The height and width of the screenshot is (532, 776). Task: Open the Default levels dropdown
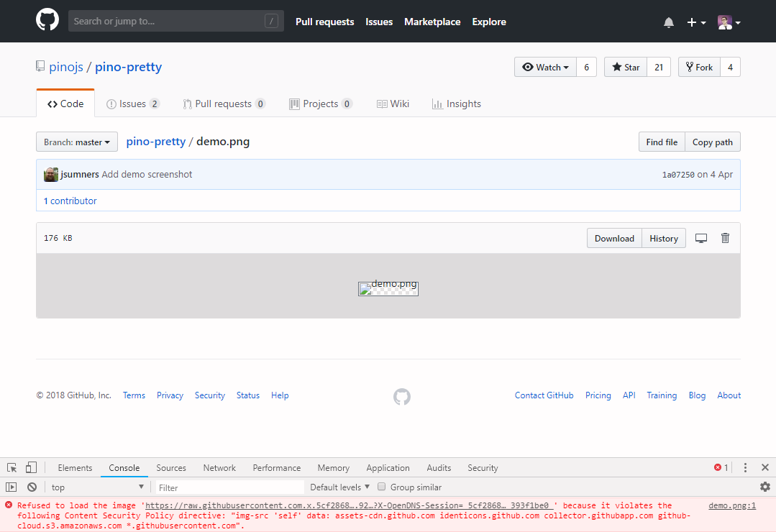[339, 487]
